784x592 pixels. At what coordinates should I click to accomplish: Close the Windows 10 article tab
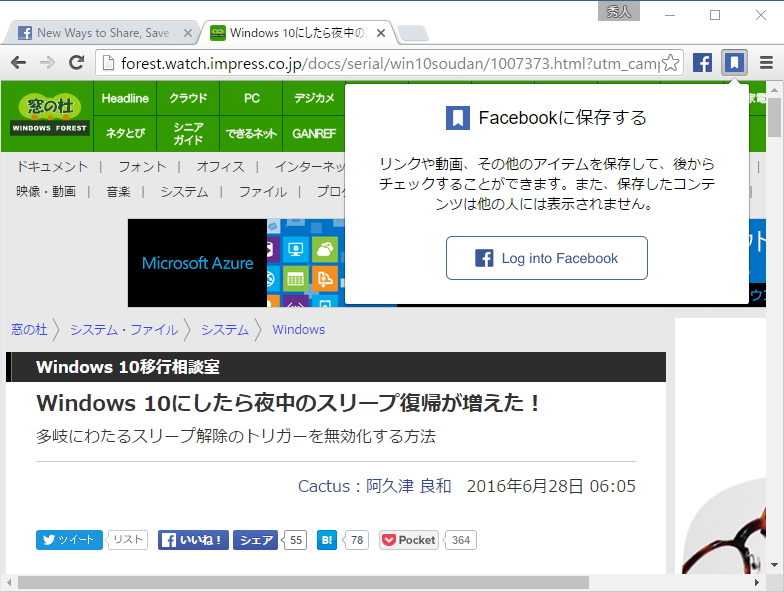click(381, 33)
